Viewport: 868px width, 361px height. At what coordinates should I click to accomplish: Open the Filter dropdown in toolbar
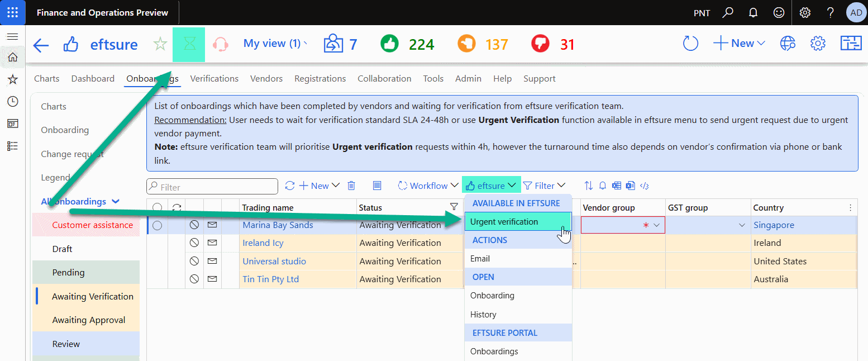545,186
